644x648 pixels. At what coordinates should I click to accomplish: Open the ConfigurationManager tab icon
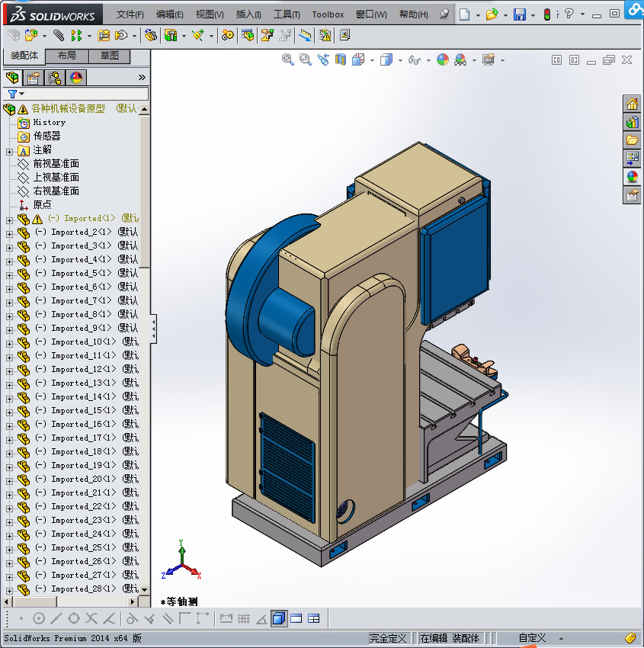pyautogui.click(x=55, y=77)
